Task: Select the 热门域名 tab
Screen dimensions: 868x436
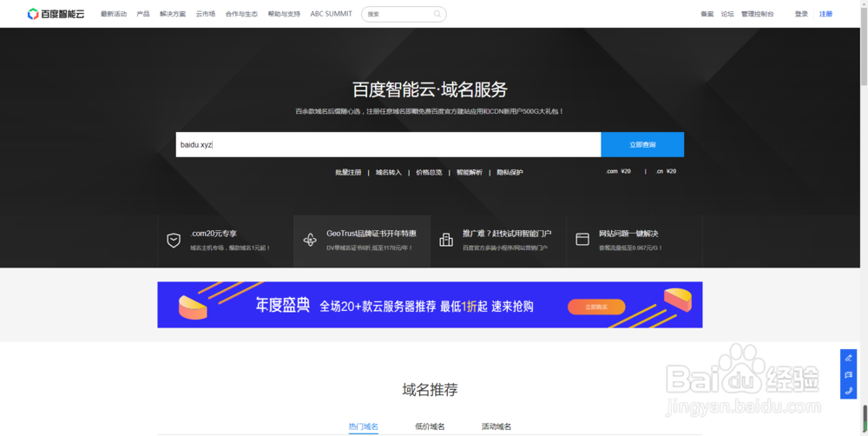Action: click(x=363, y=426)
